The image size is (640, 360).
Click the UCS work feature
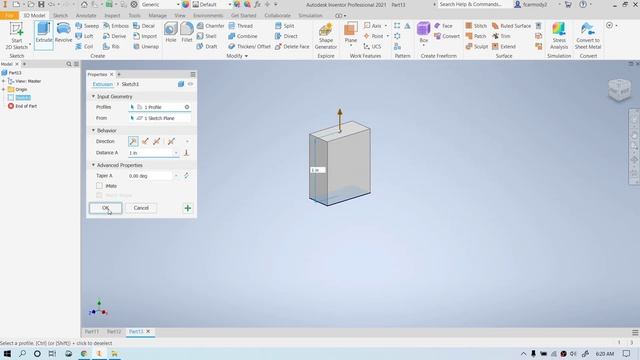pyautogui.click(x=372, y=47)
